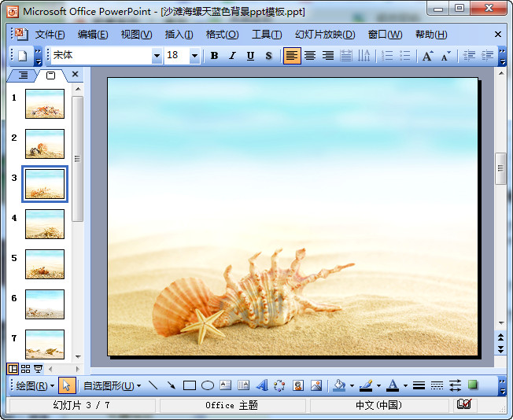513x420 pixels.
Task: Open the 幻灯片放映 menu
Action: (324, 35)
